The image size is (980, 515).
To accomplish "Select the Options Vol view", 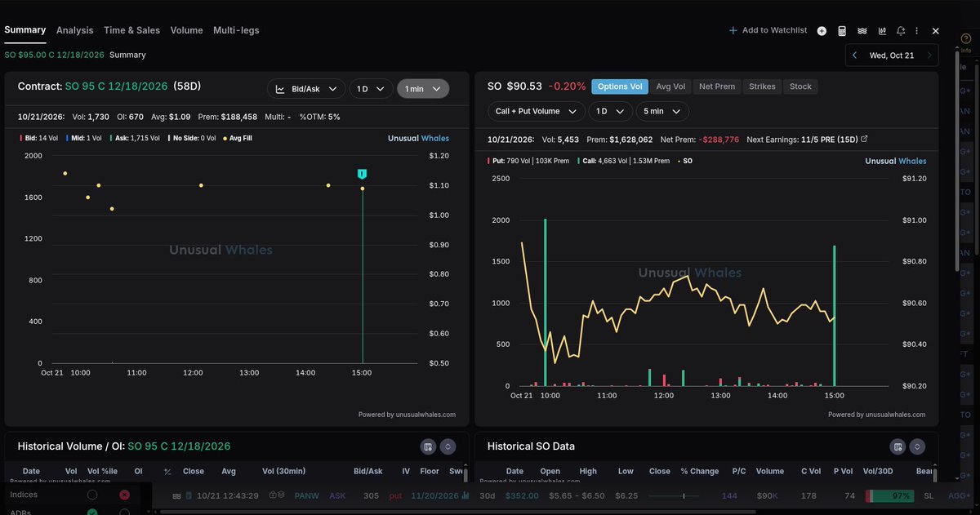I will 620,87.
